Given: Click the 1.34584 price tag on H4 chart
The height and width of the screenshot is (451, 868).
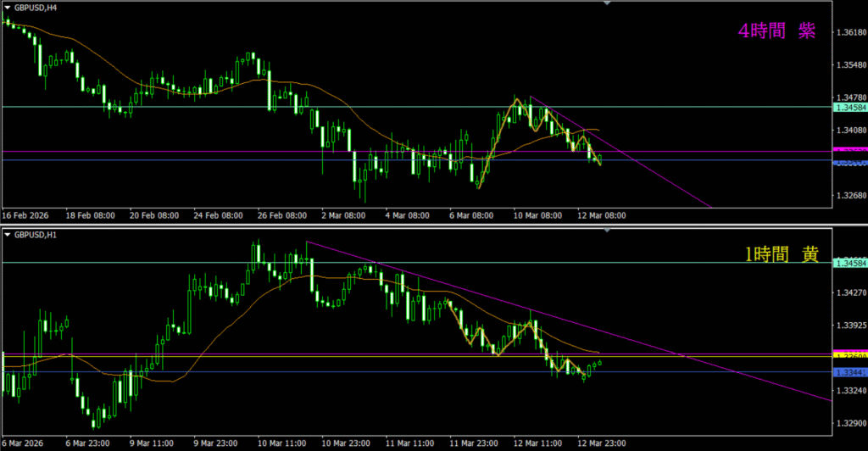Looking at the screenshot, I should pos(849,108).
